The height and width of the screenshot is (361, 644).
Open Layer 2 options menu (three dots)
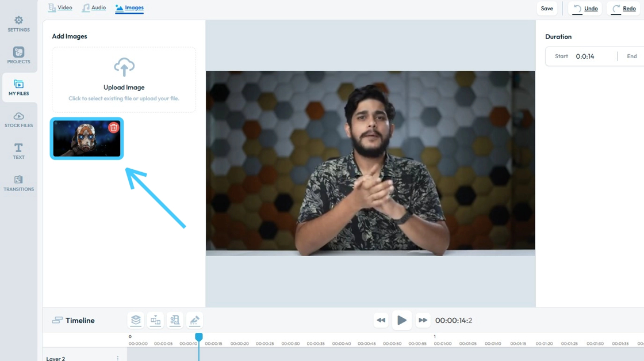117,359
